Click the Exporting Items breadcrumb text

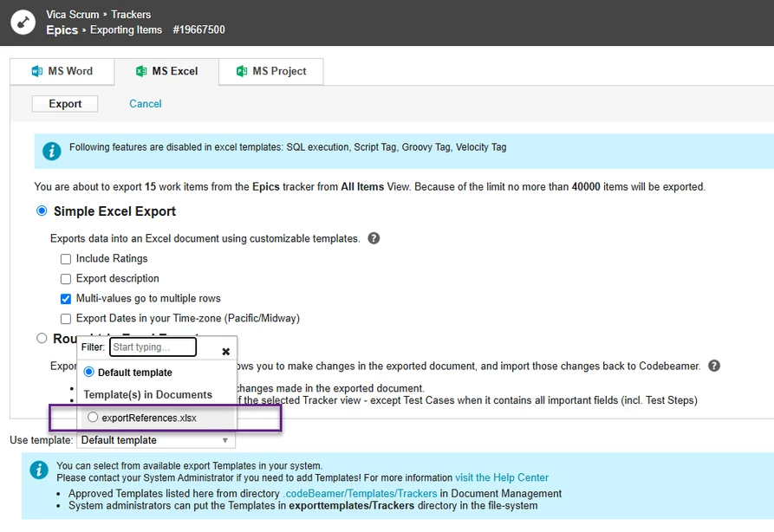click(x=126, y=29)
